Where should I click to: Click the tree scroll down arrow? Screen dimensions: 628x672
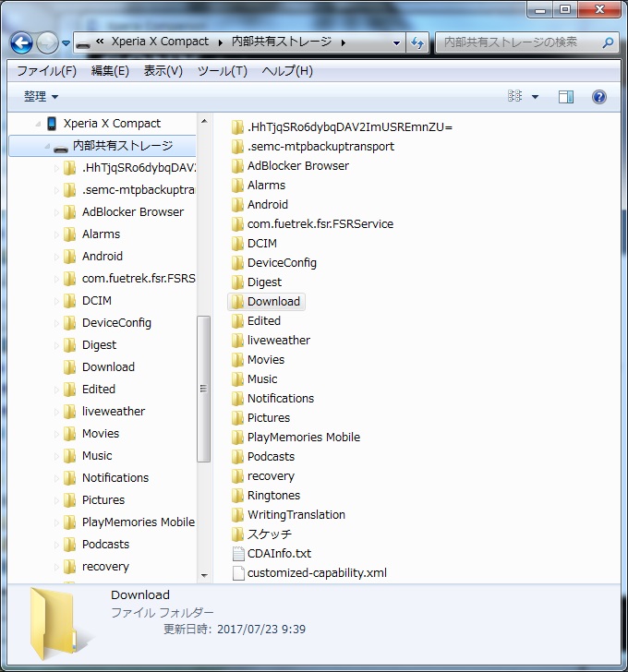click(204, 576)
